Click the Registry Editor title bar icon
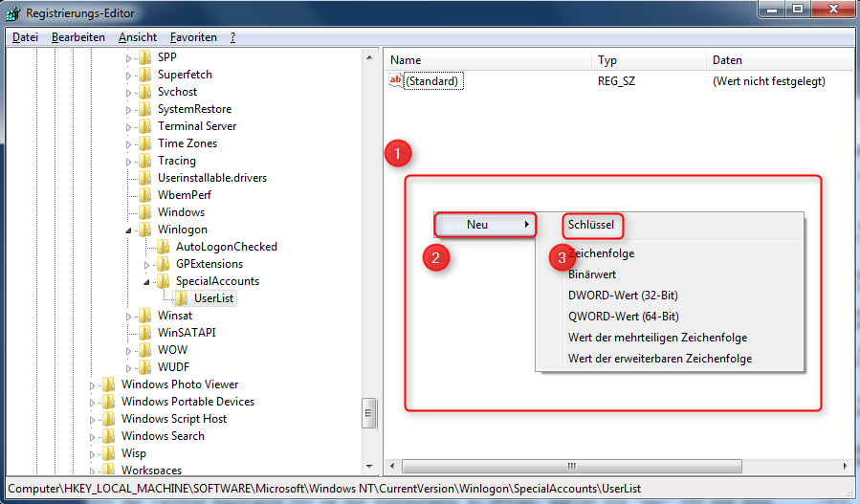 click(x=14, y=13)
